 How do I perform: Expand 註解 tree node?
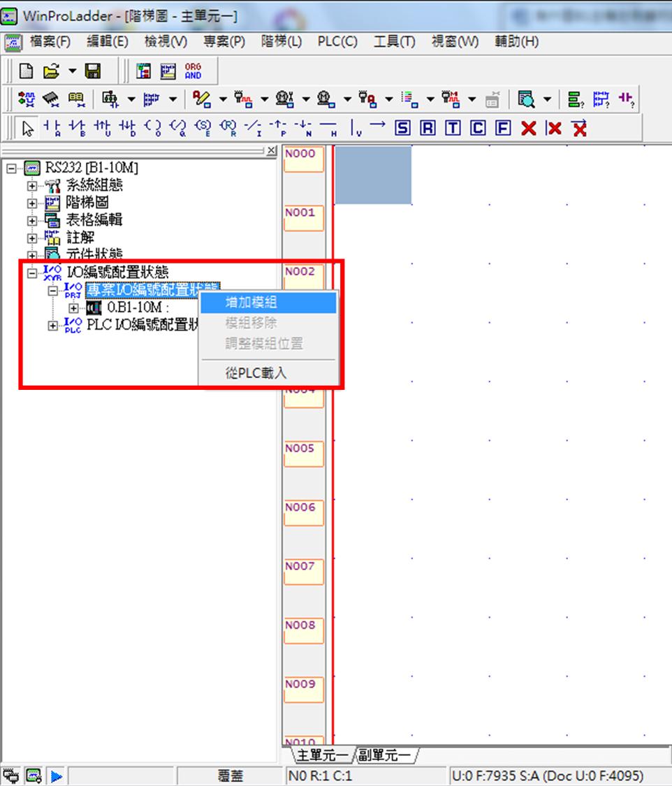tap(31, 238)
